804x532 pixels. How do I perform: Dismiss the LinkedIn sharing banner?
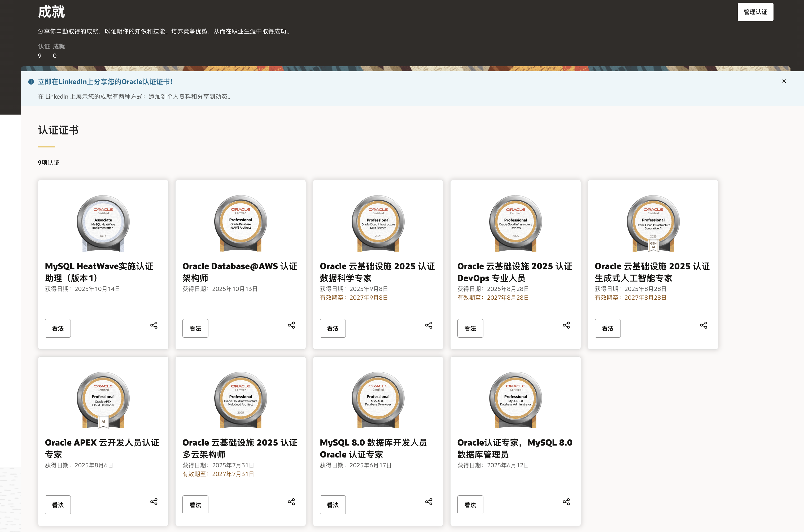[784, 81]
